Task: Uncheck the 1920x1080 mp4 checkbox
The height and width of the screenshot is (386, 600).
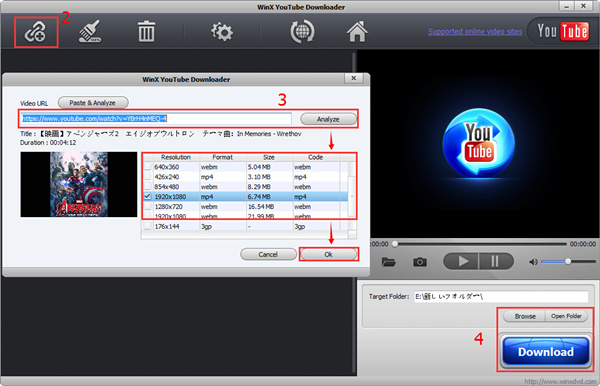Action: click(147, 196)
